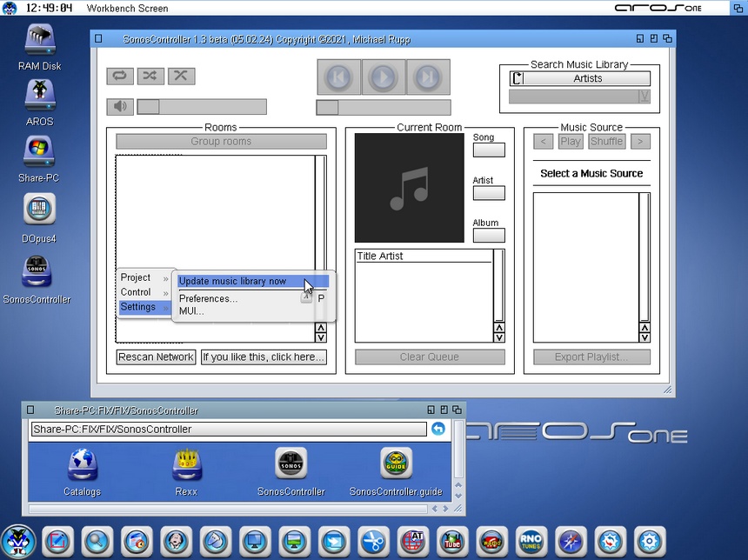This screenshot has height=560, width=748.
Task: Open the Artists search type cycle
Action: [580, 78]
